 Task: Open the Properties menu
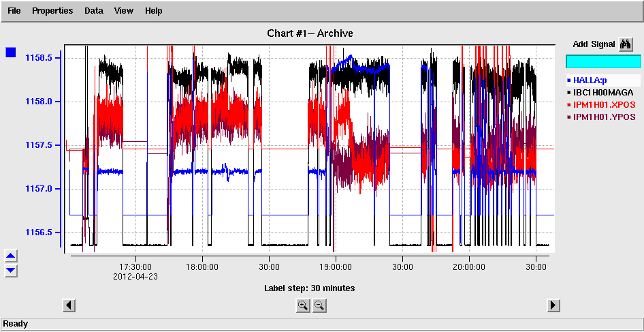[x=52, y=11]
